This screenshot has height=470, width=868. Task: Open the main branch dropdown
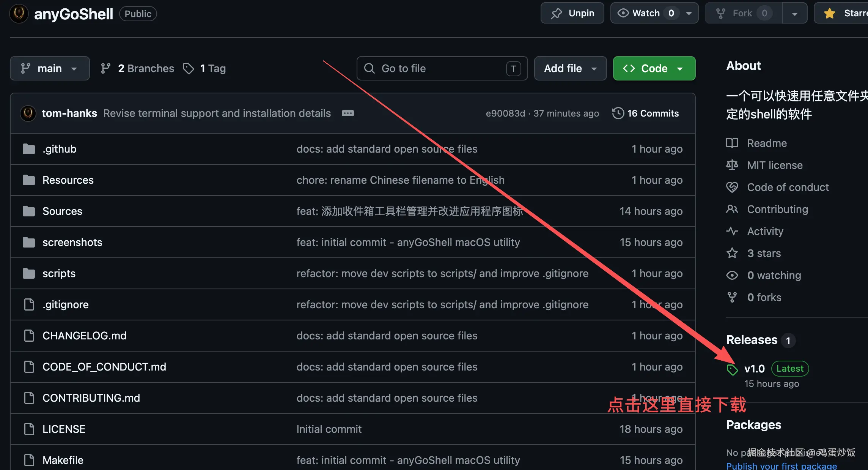[x=50, y=68]
